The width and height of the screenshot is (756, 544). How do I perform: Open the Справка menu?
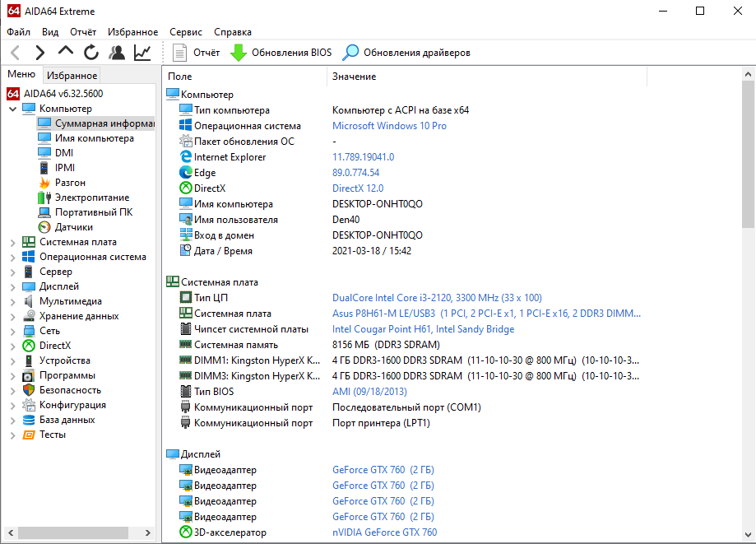232,32
